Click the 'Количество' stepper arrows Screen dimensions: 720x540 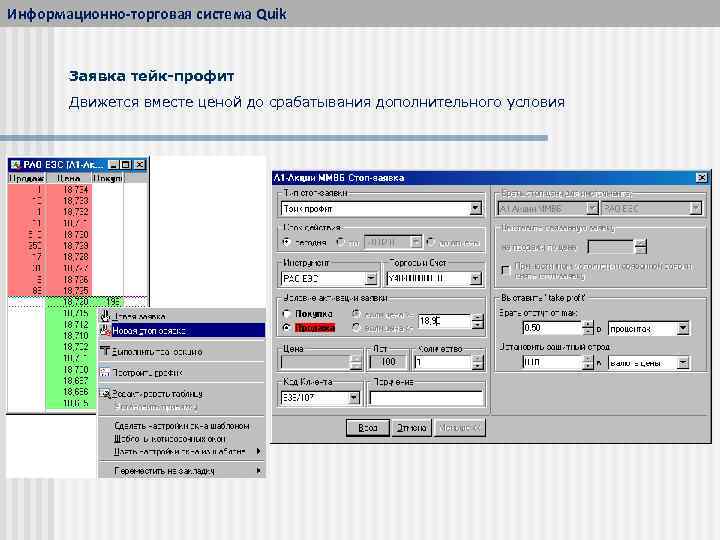[478, 362]
